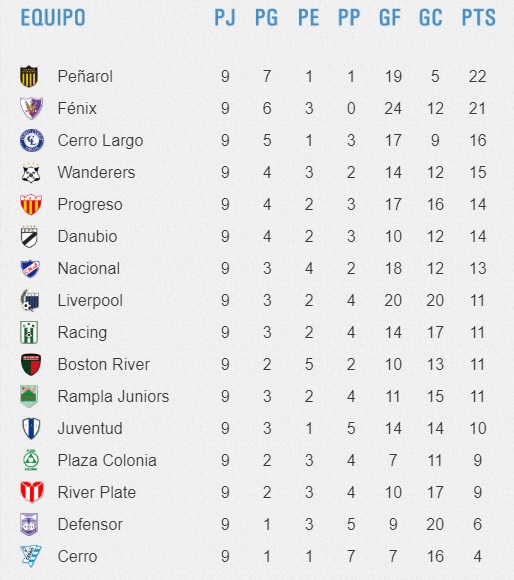The width and height of the screenshot is (514, 580).
Task: Open the Rampla Juniors team name
Action: [114, 397]
